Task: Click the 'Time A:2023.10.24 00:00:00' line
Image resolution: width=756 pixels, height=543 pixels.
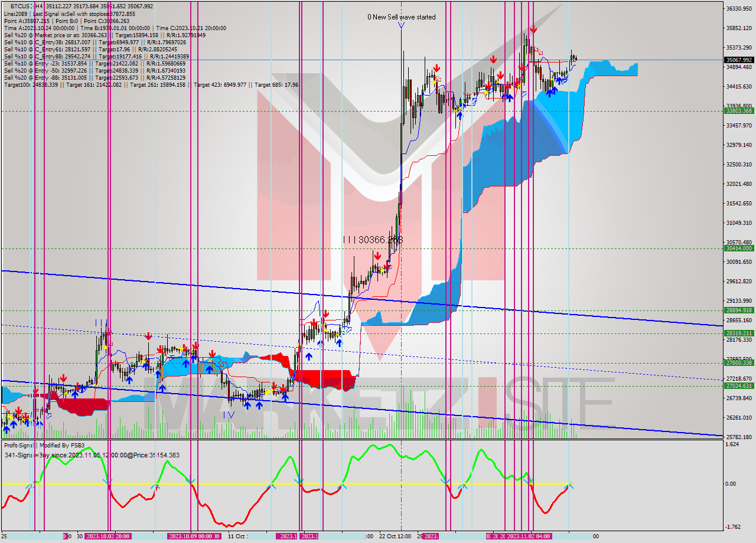Action: pyautogui.click(x=115, y=28)
